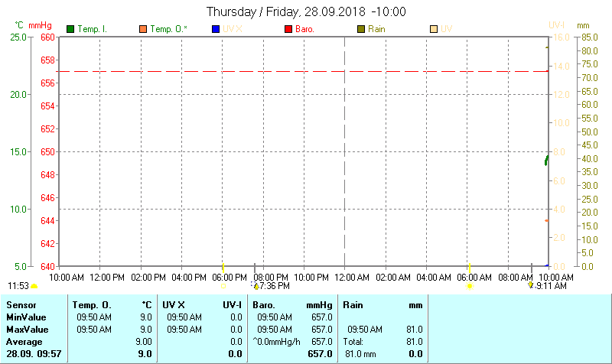Click the '12:00 PM' time axis label
The height and width of the screenshot is (364, 612).
(107, 278)
